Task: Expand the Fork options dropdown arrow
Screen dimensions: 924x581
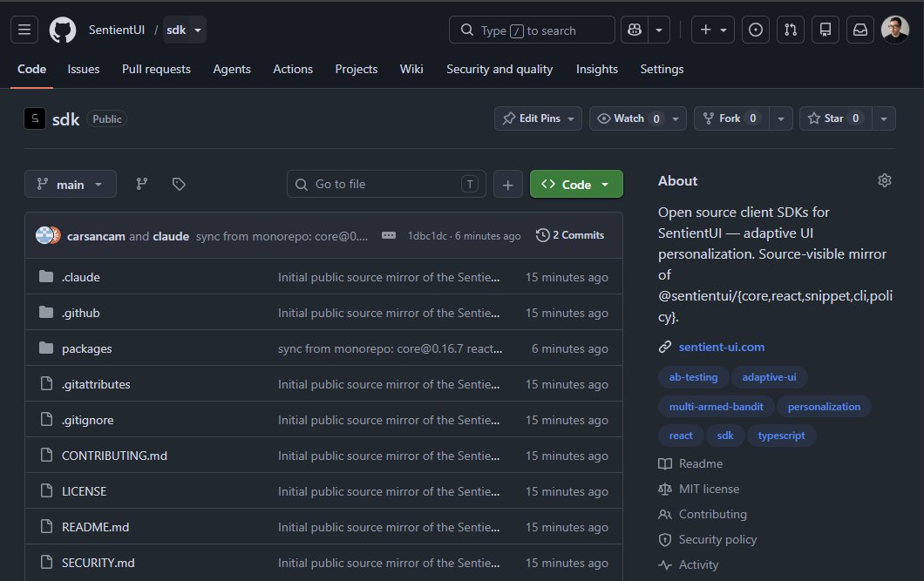Action: pos(781,118)
